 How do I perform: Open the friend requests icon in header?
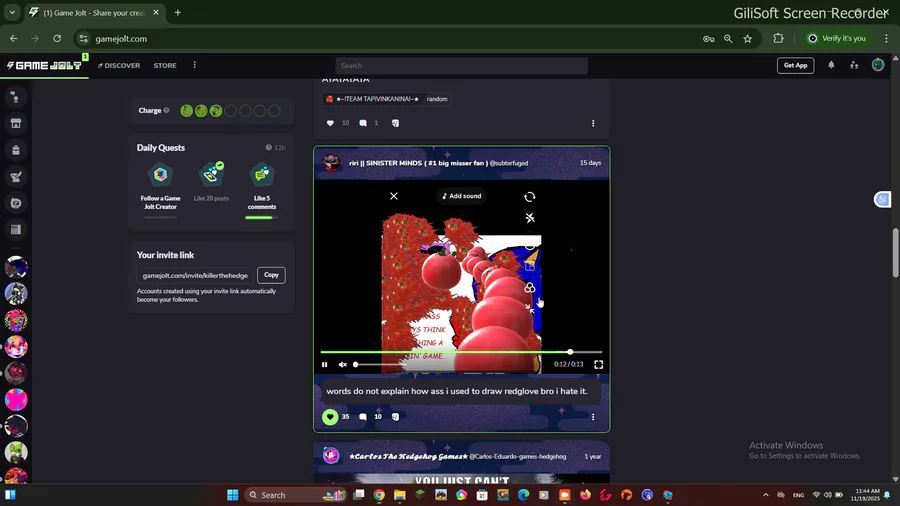pos(854,65)
